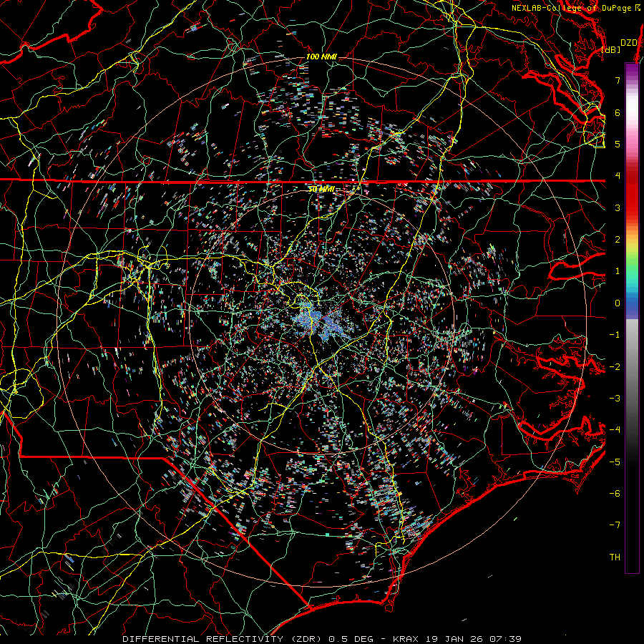Click the KRAX 19 JAN 26 07:39 timestamp
The width and height of the screenshot is (644, 644).
tap(457, 639)
